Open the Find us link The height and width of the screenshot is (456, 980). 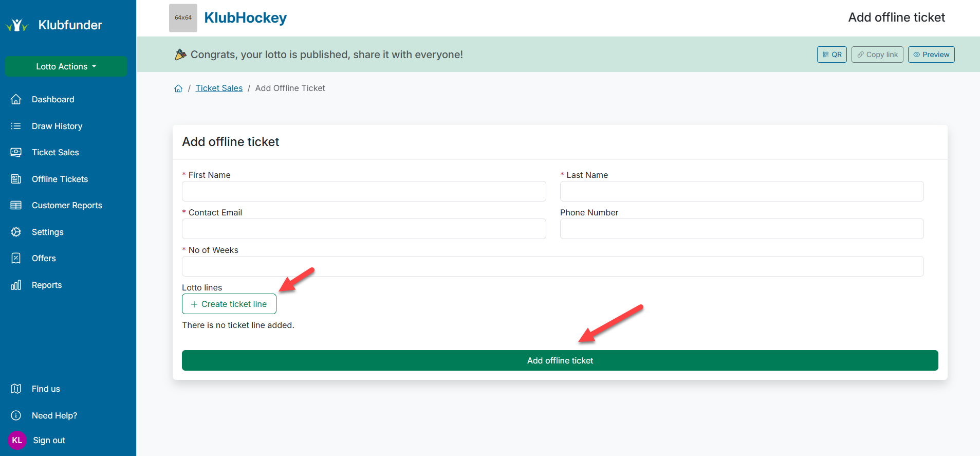46,389
